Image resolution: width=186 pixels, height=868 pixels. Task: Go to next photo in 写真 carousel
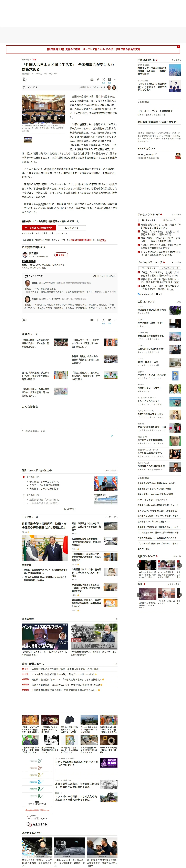pyautogui.click(x=180, y=595)
